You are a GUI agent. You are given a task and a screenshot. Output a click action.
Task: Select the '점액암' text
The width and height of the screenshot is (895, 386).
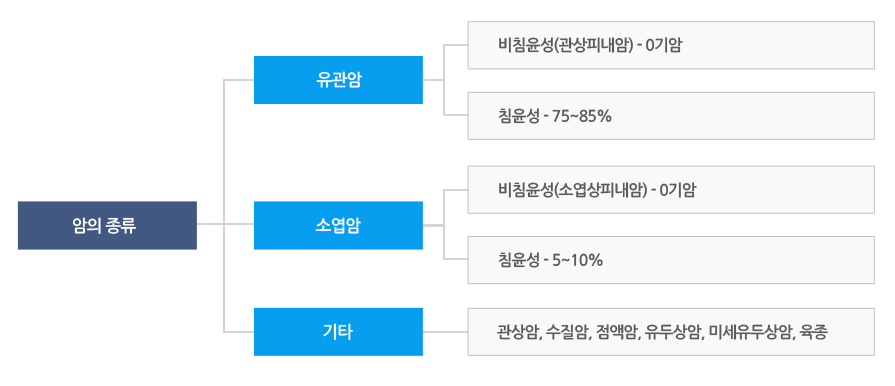[x=616, y=332]
